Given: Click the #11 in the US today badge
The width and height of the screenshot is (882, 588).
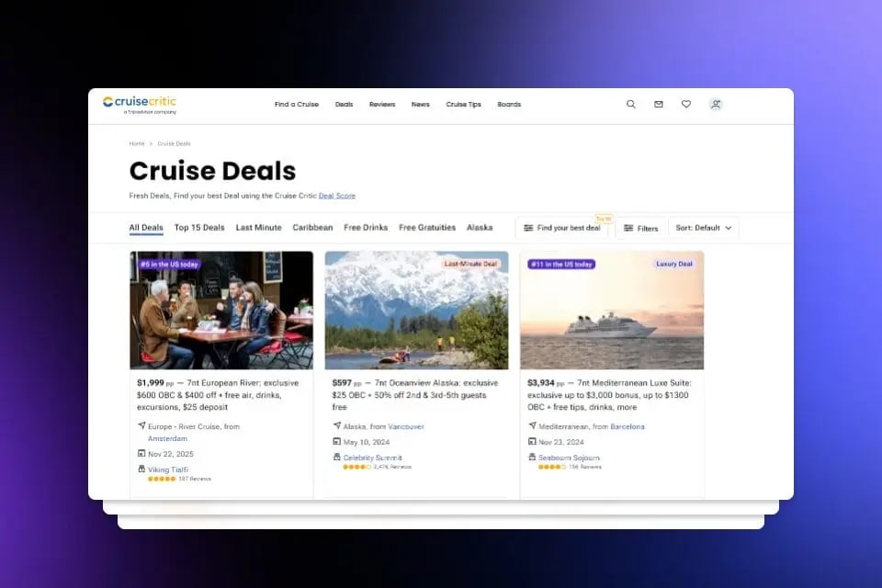Looking at the screenshot, I should pos(561,264).
